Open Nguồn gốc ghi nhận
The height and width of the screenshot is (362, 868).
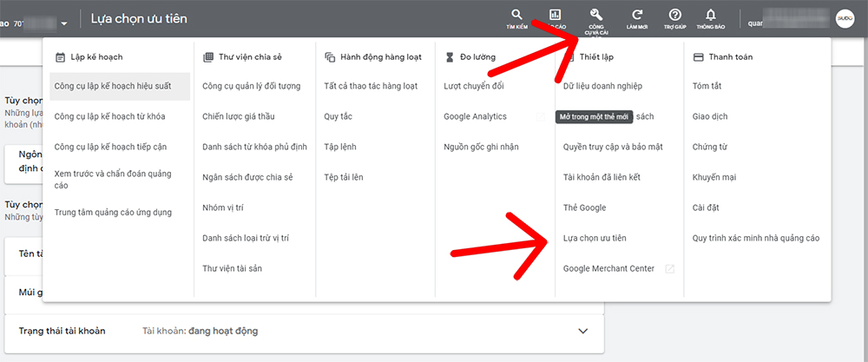point(481,147)
